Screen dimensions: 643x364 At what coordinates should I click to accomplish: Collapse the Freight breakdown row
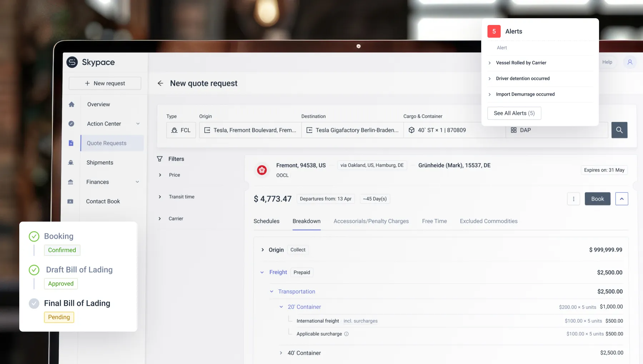point(262,272)
